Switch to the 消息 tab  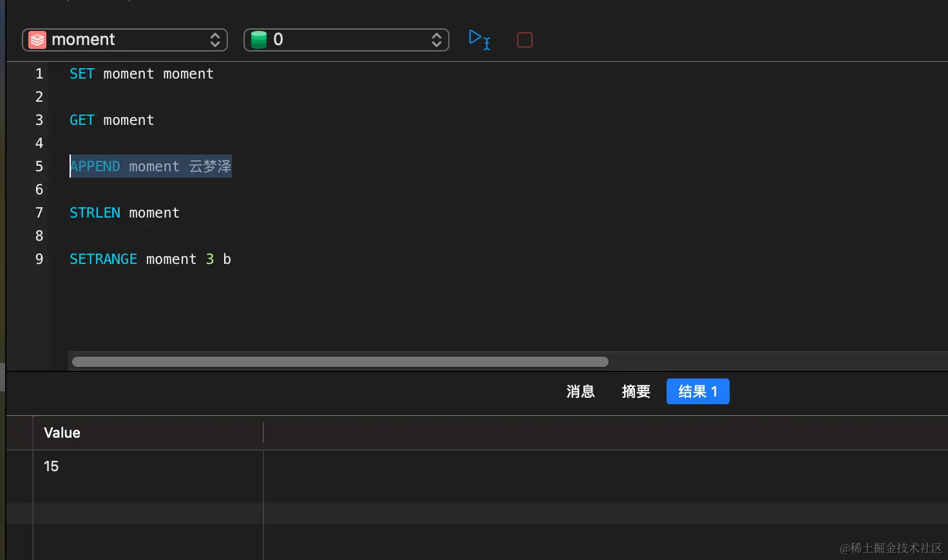coord(580,391)
